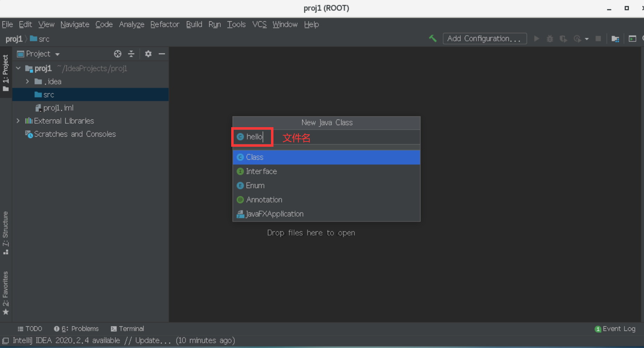Select the .idea folder row
Image resolution: width=644 pixels, height=348 pixels.
[x=90, y=81]
